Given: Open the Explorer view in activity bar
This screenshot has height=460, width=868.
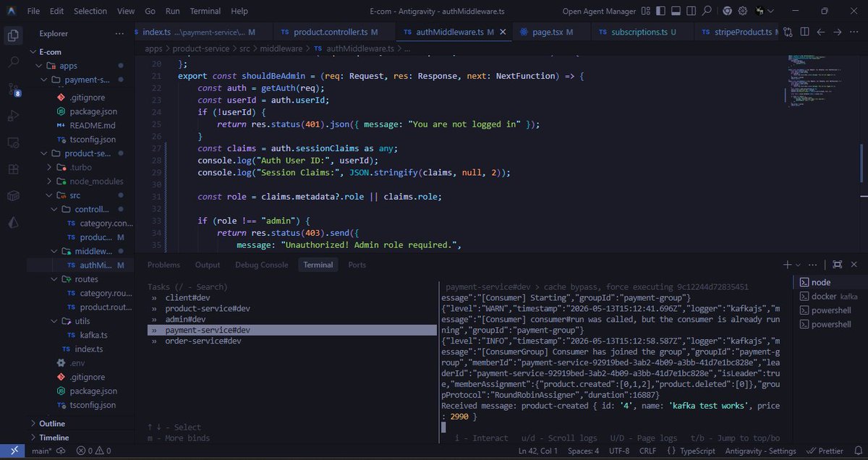Looking at the screenshot, I should click(13, 35).
